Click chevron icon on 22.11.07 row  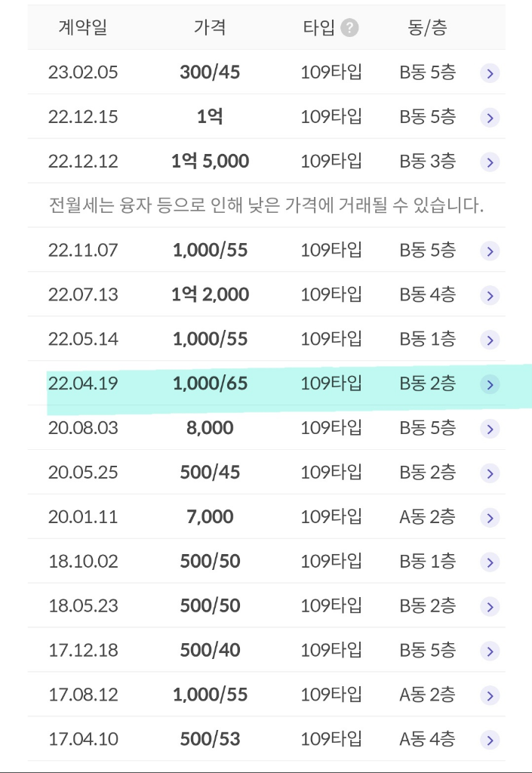490,251
